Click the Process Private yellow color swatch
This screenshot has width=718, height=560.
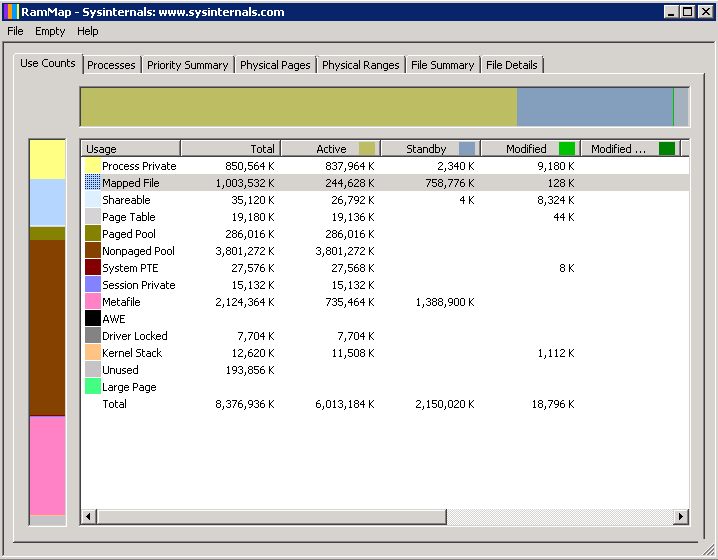coord(93,166)
